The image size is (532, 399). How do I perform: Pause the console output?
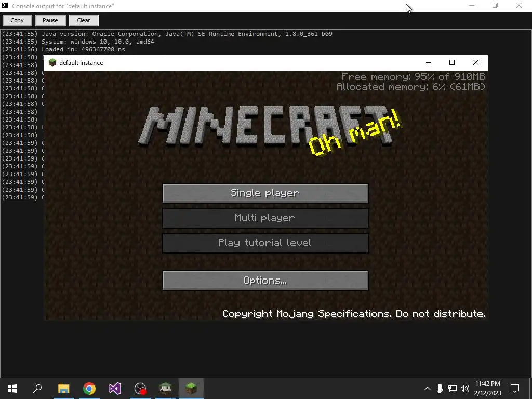(50, 20)
